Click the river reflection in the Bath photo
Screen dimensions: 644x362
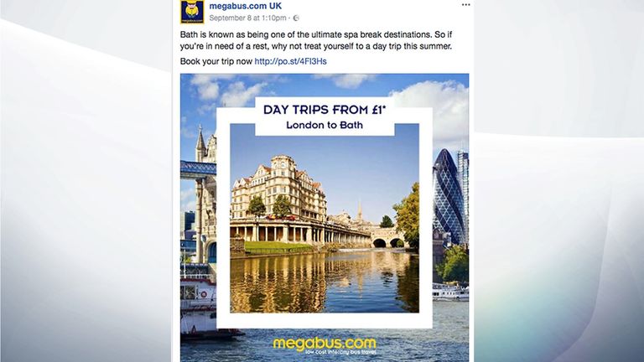tap(325, 282)
